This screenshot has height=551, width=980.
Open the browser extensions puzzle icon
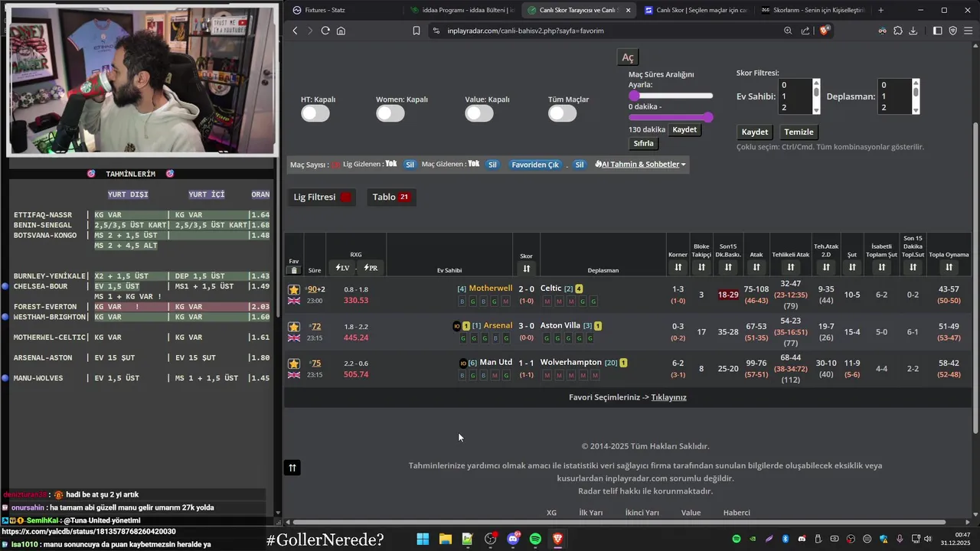pos(898,31)
